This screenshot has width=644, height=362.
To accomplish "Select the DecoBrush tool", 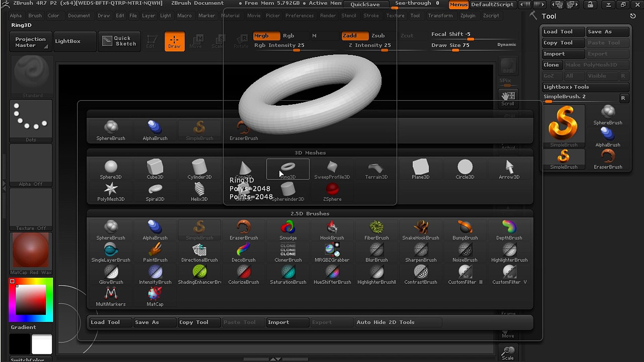I will click(x=244, y=252).
